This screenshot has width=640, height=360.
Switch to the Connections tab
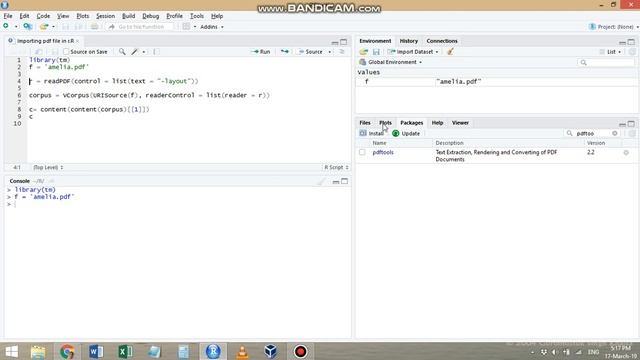coord(442,41)
